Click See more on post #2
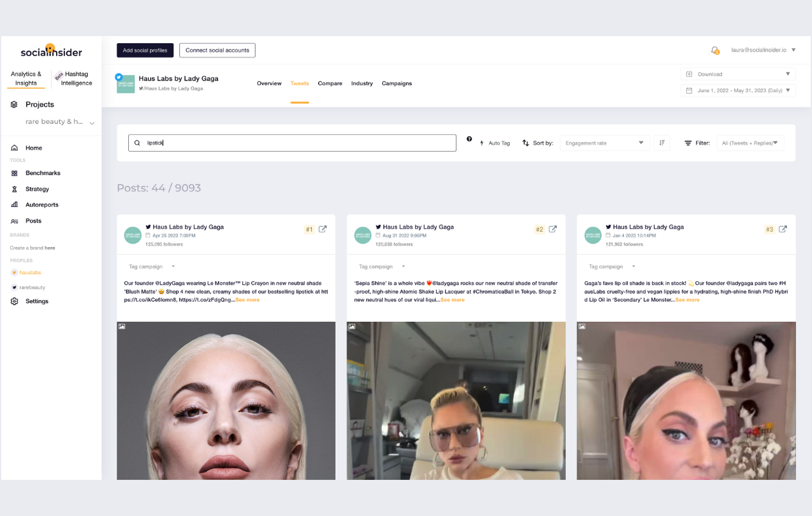 point(452,300)
